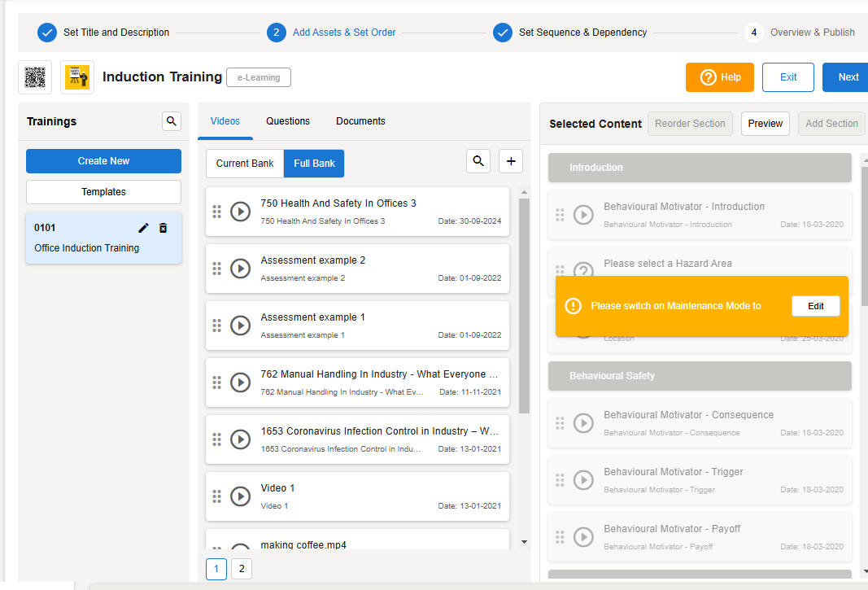The height and width of the screenshot is (590, 868).
Task: Play 750 Health And Safety In Offices 3
Action: (240, 212)
